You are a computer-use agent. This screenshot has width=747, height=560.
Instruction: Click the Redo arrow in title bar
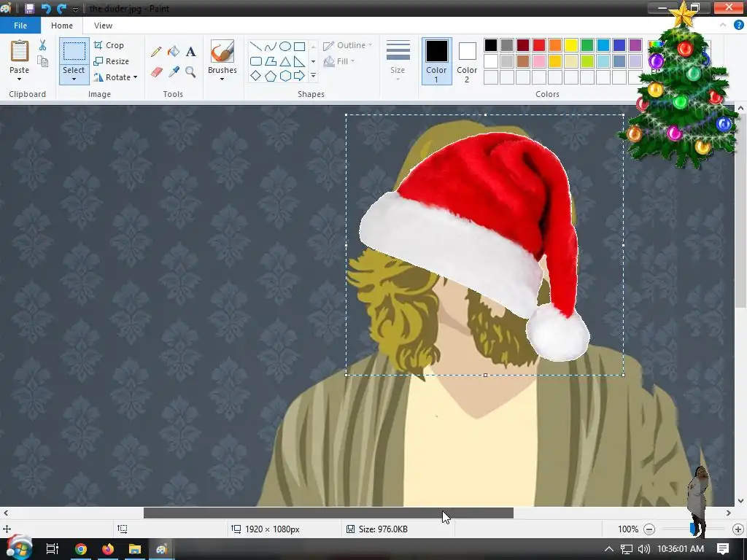coord(61,9)
